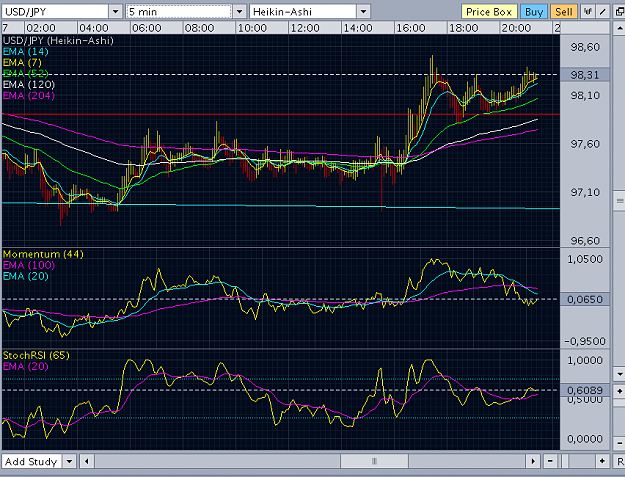Click the EMA (52) legend label
The height and width of the screenshot is (477, 625).
26,73
